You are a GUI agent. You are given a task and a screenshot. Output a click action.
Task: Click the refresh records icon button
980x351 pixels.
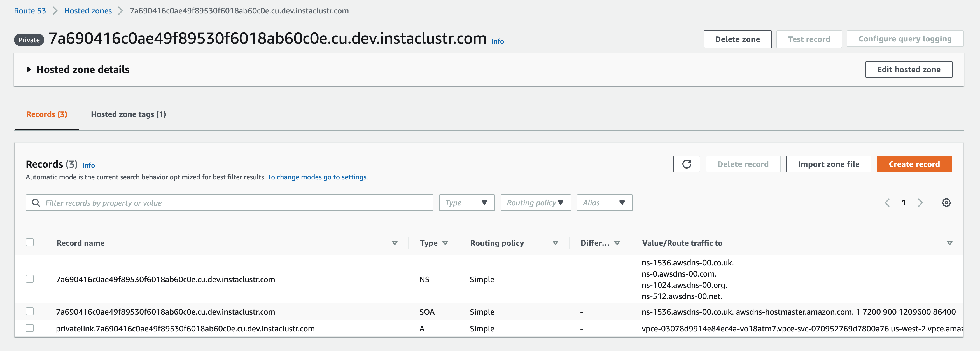coord(686,164)
